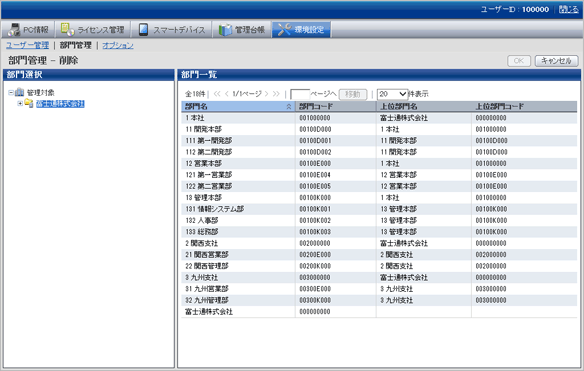The image size is (584, 371).
Task: Click the 環境設定 tools icon
Action: pos(284,29)
